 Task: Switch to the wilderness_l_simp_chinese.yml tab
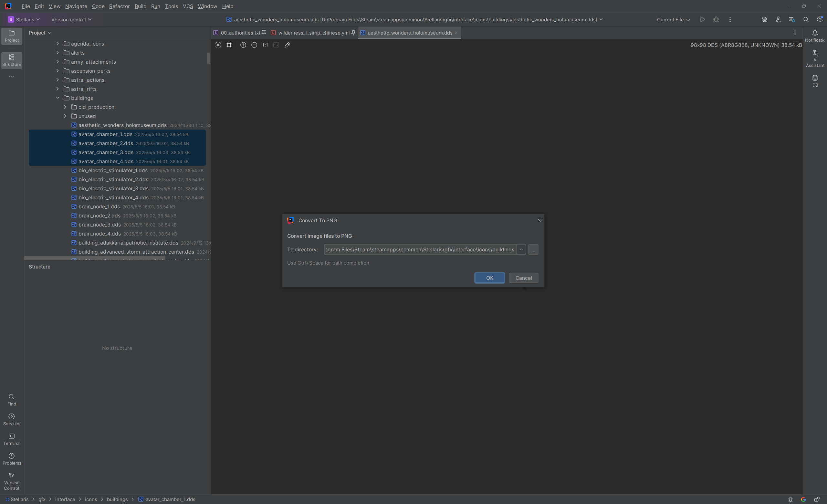pos(313,33)
